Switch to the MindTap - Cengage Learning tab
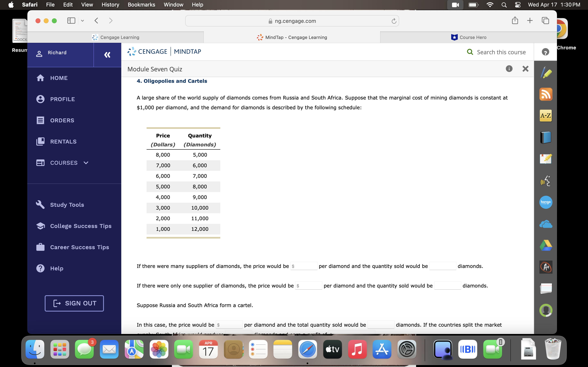The height and width of the screenshot is (367, 588). coord(292,37)
